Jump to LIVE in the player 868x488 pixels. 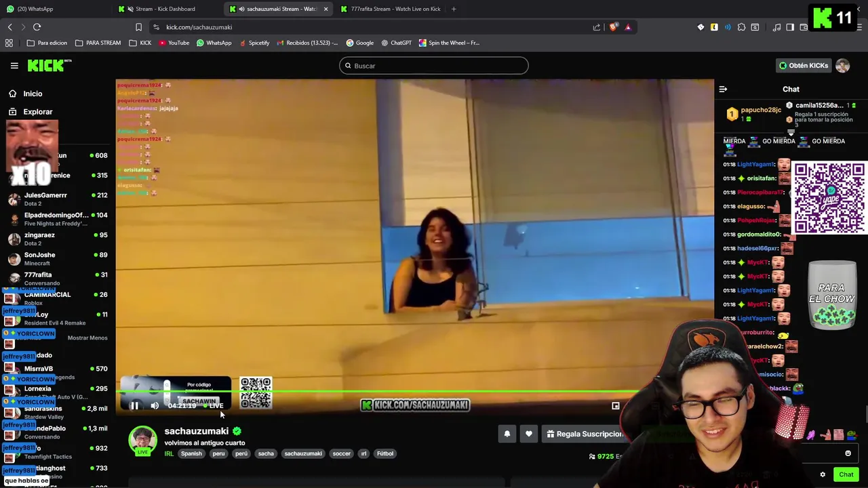[214, 405]
